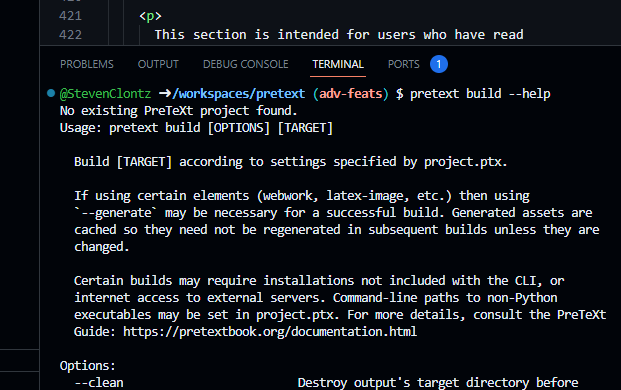Click the 'Options:' heading in terminal
The image size is (621, 390).
[x=88, y=365]
